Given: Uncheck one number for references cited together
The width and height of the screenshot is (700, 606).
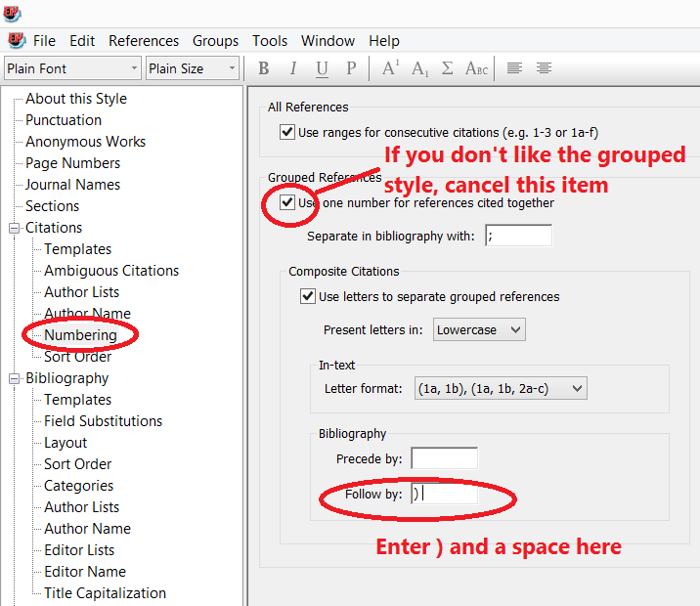Looking at the screenshot, I should tap(287, 203).
